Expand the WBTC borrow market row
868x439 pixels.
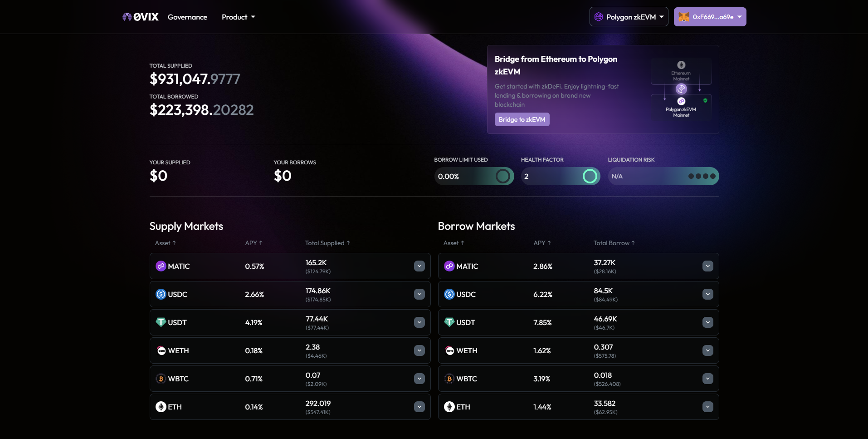pyautogui.click(x=708, y=379)
